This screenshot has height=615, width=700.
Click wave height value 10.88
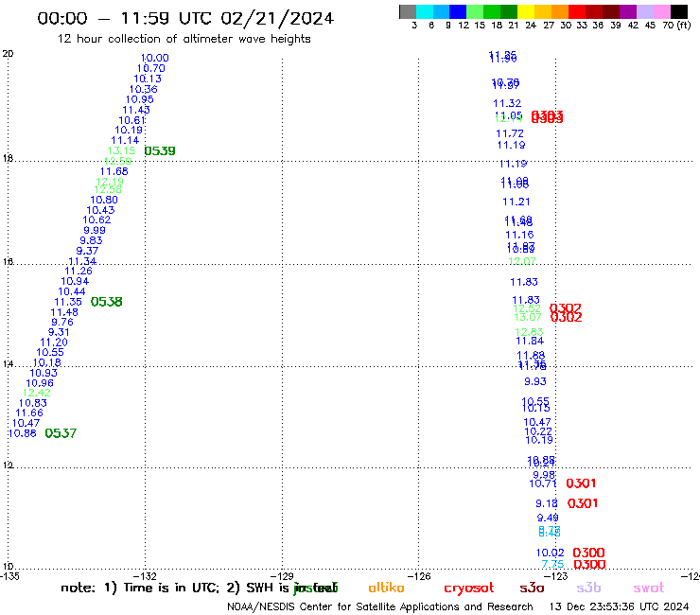point(23,433)
